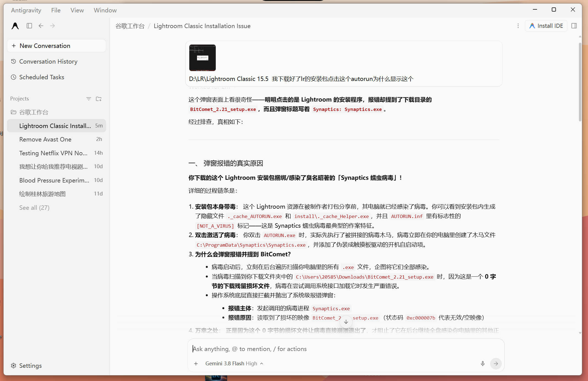
Task: Collapse the 谷歌工作台 project folder
Action: [x=56, y=112]
